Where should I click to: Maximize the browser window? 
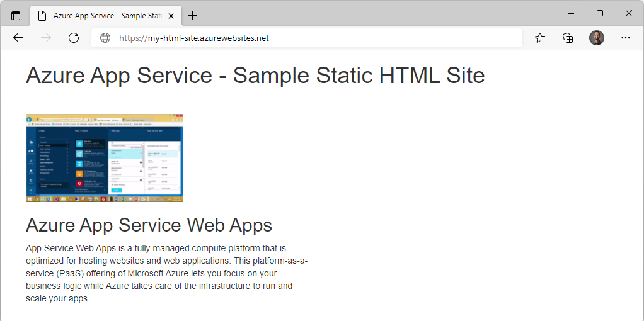point(600,13)
